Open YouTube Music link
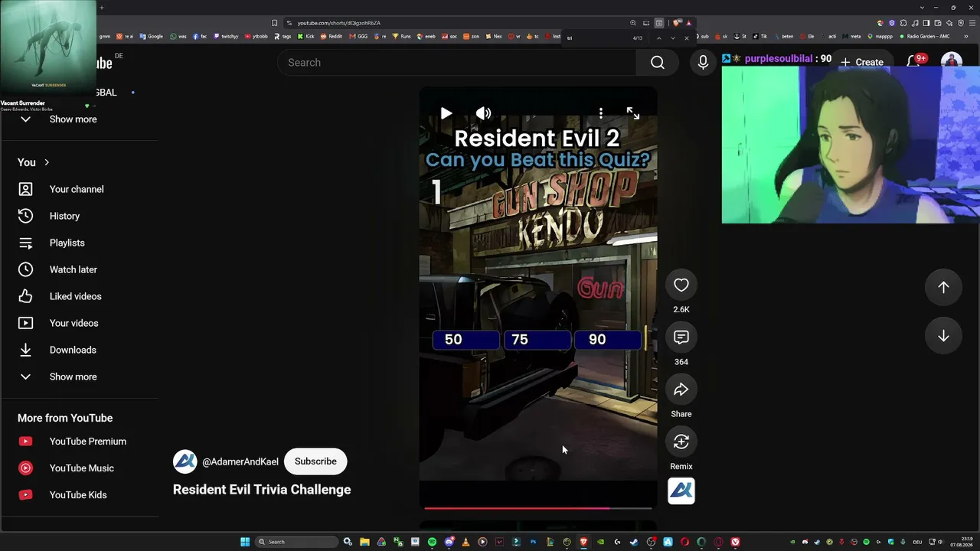 (80, 468)
